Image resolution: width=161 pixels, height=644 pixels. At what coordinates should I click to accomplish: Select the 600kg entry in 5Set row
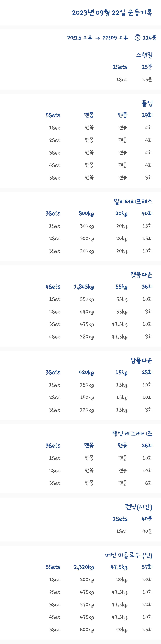(87, 630)
